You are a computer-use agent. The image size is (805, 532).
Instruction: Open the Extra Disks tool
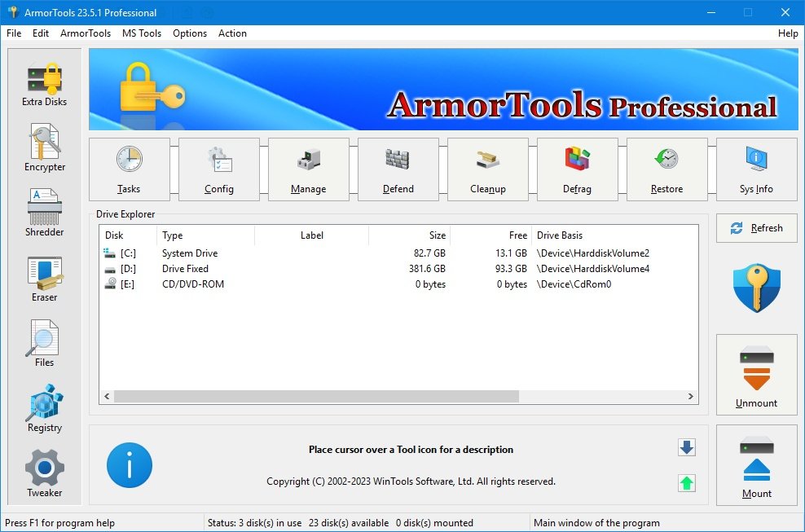point(45,84)
